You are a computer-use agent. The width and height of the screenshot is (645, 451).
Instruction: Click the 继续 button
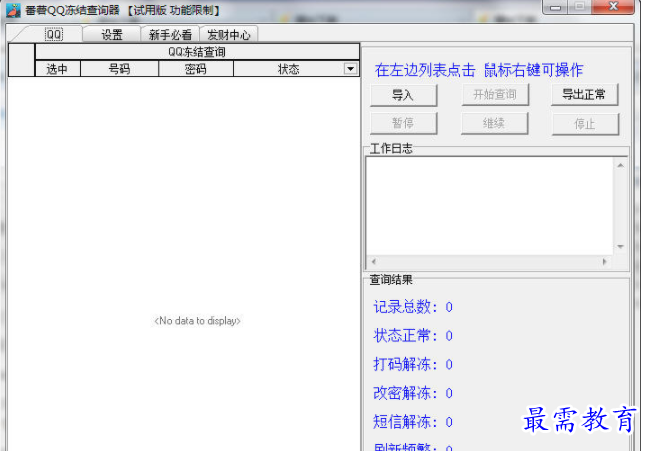click(x=494, y=123)
